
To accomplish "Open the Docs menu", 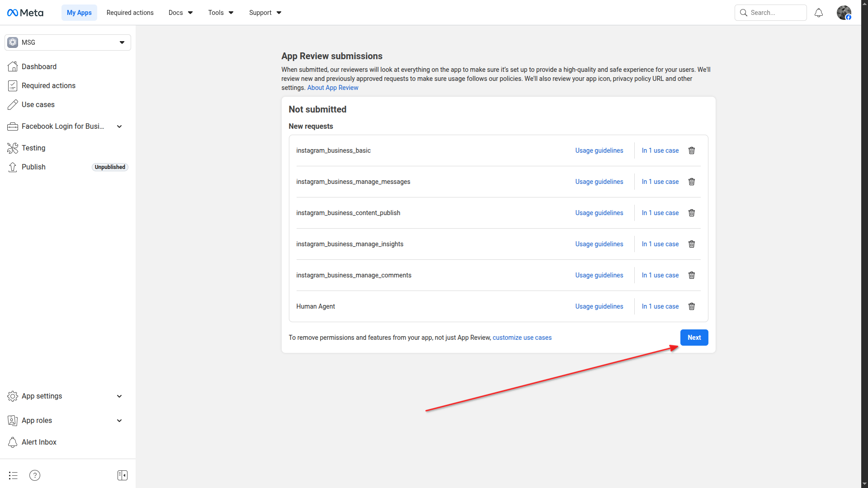I will [180, 13].
